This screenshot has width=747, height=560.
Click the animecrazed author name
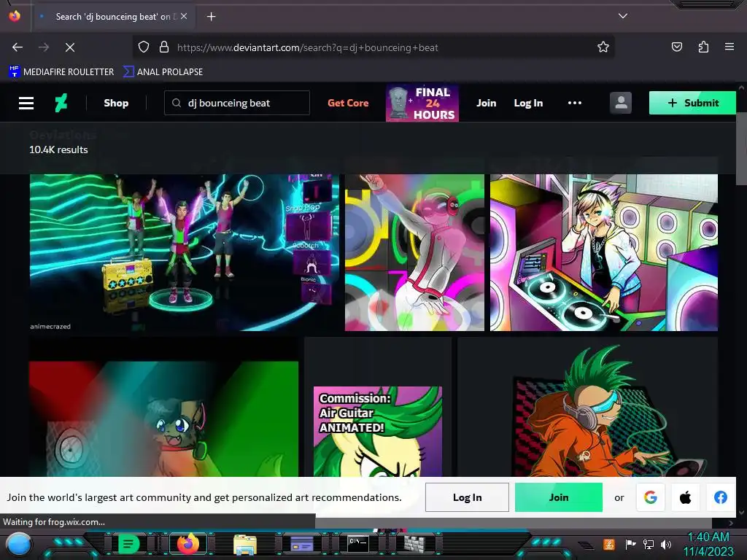50,326
